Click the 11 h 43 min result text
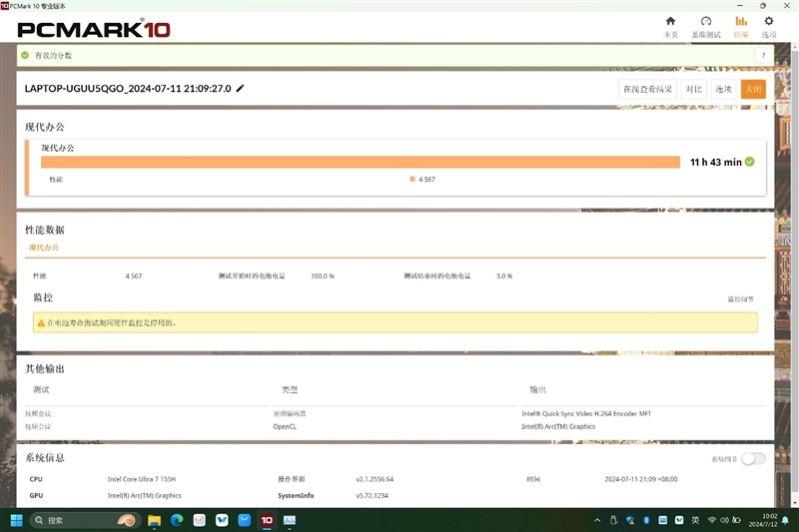 tap(715, 162)
